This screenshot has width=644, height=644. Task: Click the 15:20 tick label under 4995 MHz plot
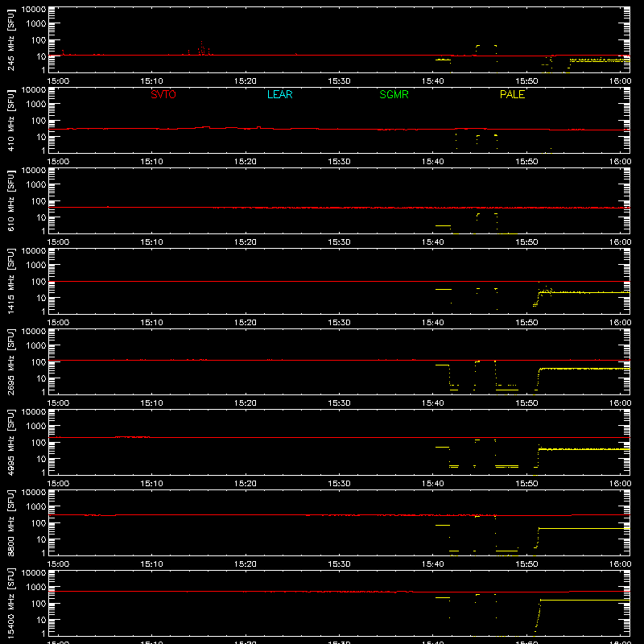(x=246, y=484)
